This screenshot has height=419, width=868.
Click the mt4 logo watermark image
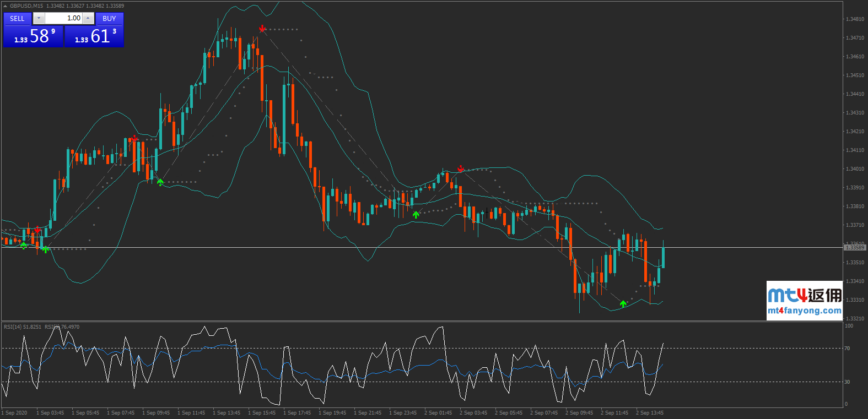(x=805, y=295)
